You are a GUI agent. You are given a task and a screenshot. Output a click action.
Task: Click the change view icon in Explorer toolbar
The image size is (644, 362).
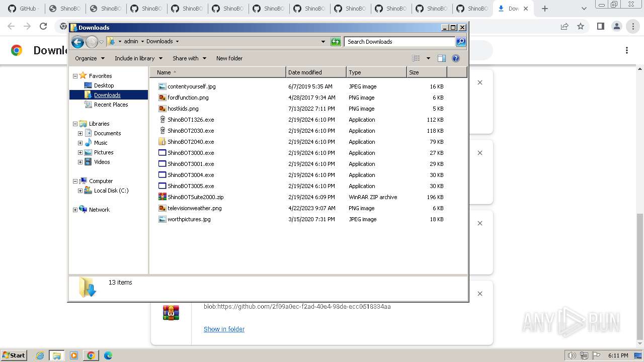[416, 58]
